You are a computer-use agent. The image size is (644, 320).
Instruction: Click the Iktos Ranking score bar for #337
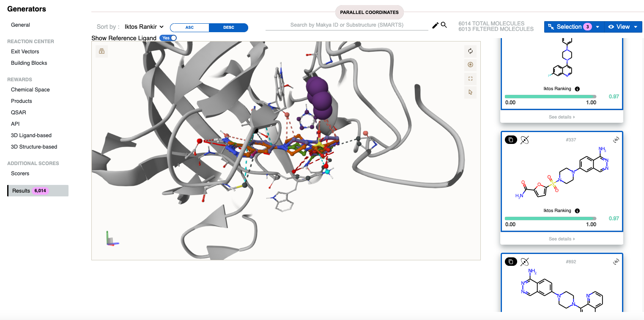coord(550,218)
